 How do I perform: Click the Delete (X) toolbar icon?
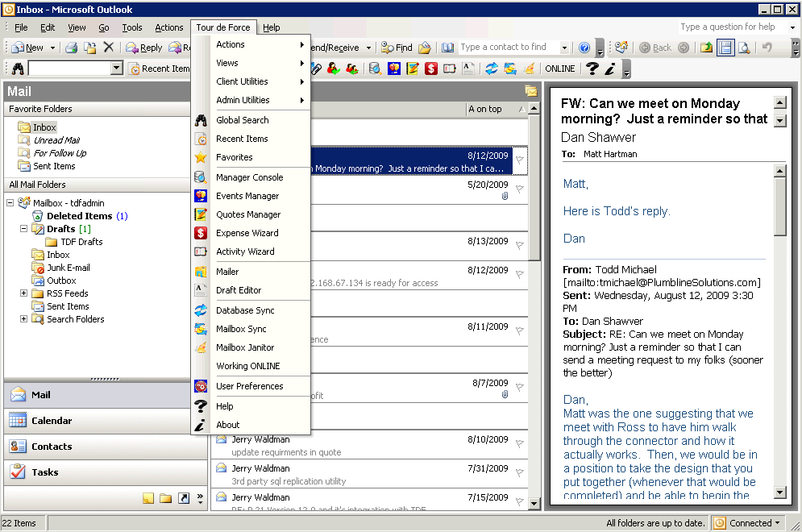[x=109, y=48]
